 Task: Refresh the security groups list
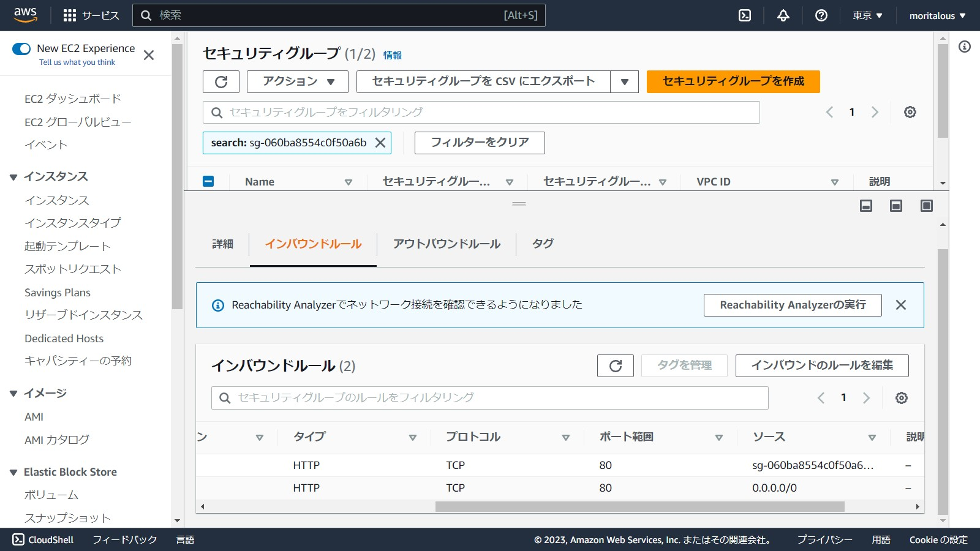pyautogui.click(x=221, y=81)
